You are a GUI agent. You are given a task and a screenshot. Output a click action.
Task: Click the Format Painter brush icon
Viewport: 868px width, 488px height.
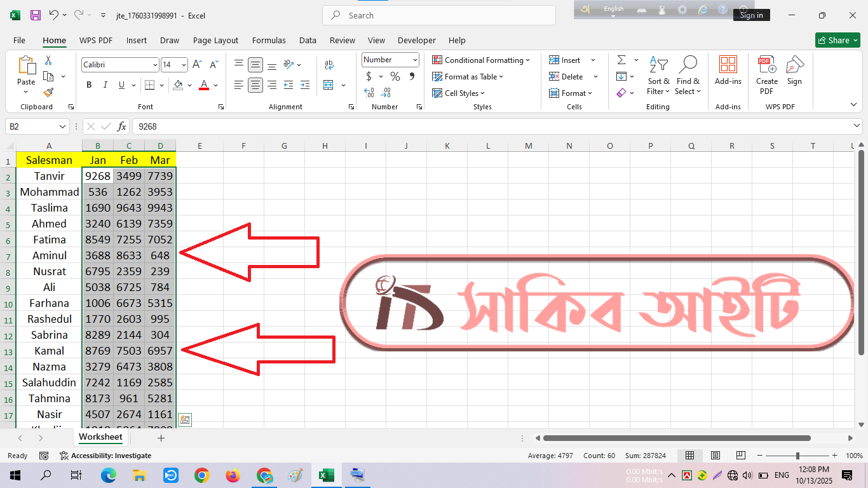coord(48,93)
